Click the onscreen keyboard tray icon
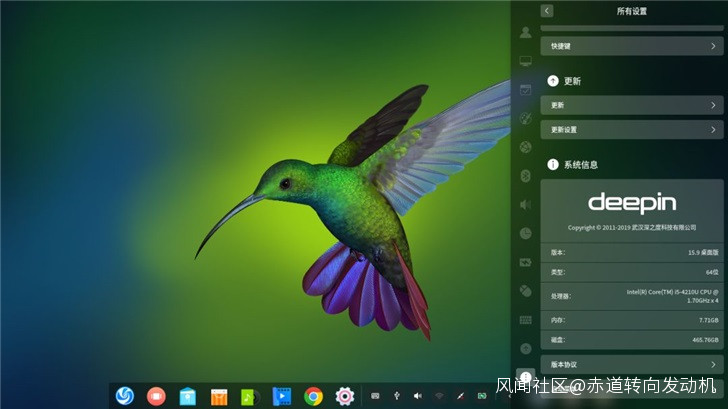Screen dimensions: 728x409 tap(375, 396)
